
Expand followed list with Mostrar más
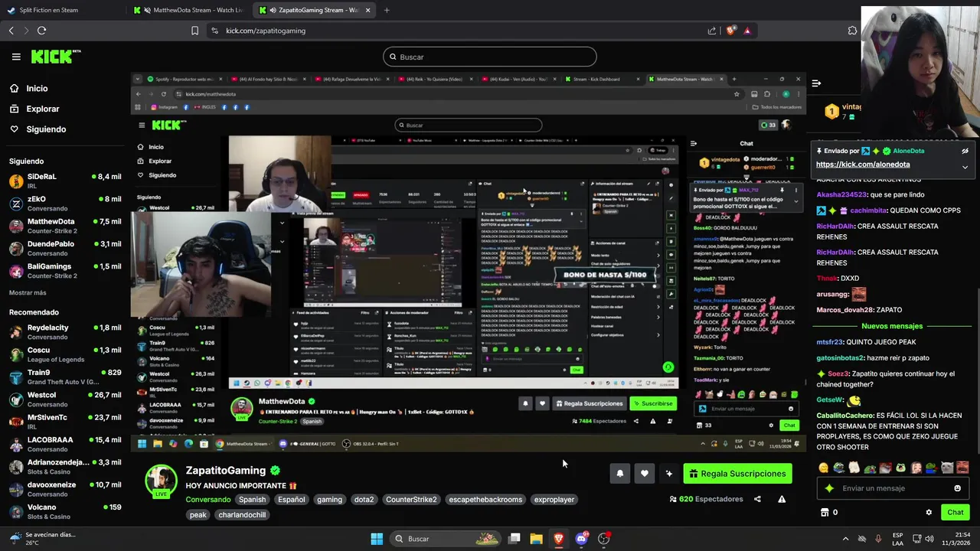(28, 292)
